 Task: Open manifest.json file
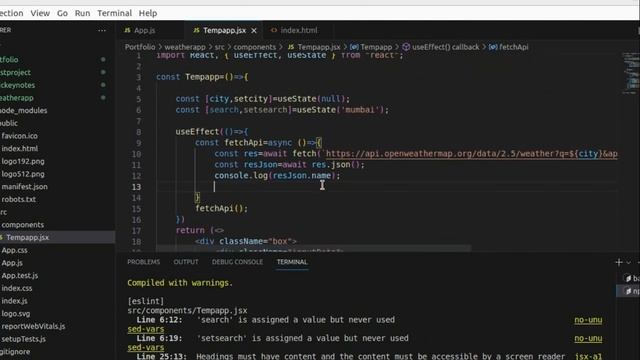(24, 187)
